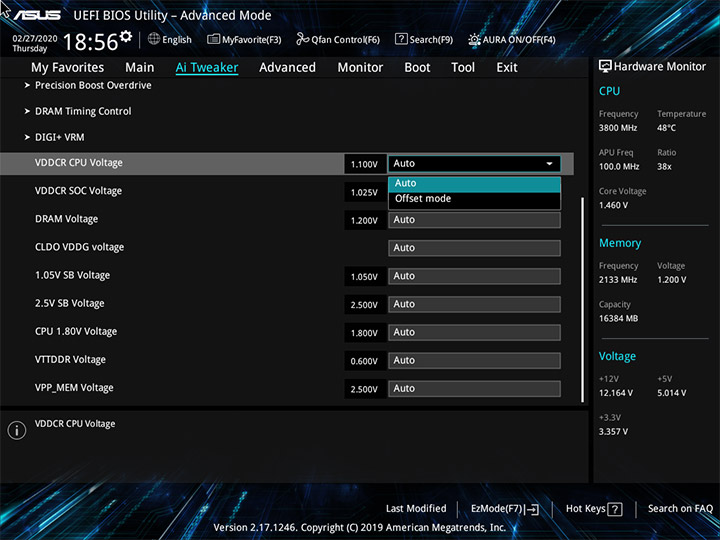Click the VDDCR CPU Voltage dropdown arrow

(549, 163)
